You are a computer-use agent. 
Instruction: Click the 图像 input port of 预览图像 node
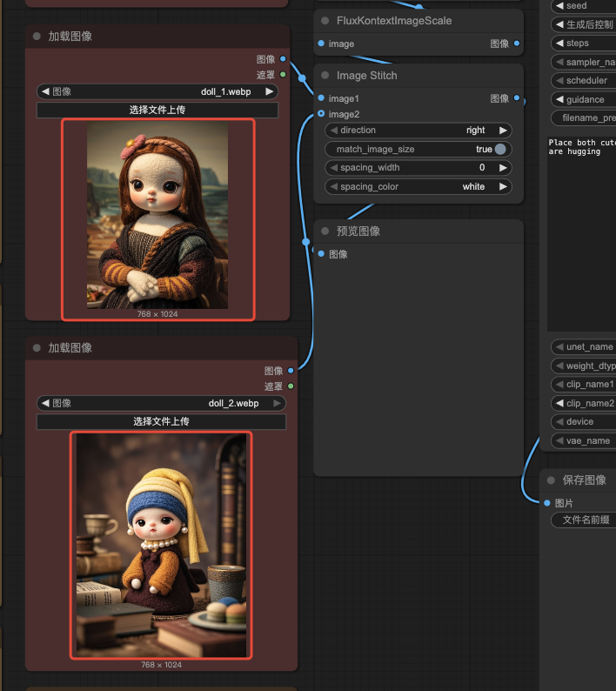click(321, 254)
